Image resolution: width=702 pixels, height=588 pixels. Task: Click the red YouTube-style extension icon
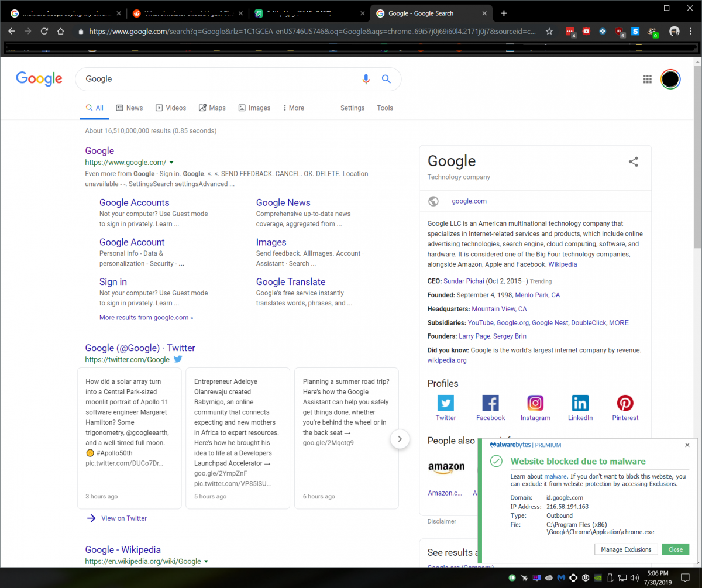point(586,31)
